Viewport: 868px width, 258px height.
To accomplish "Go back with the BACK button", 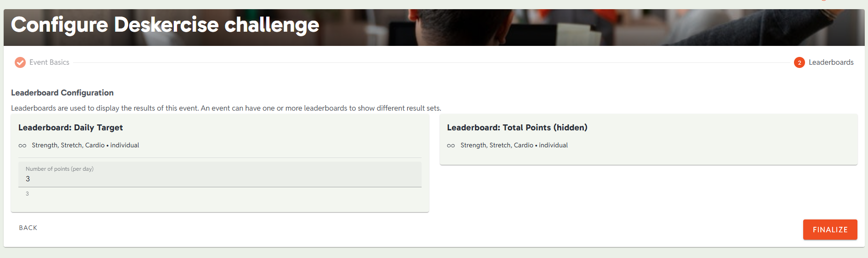I will (x=28, y=228).
